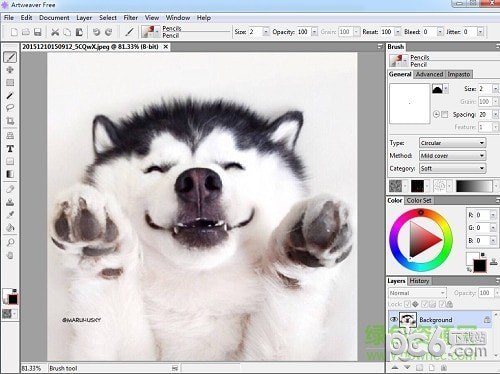
Task: Toggle first Lock checkbox in Layers
Action: point(407,304)
